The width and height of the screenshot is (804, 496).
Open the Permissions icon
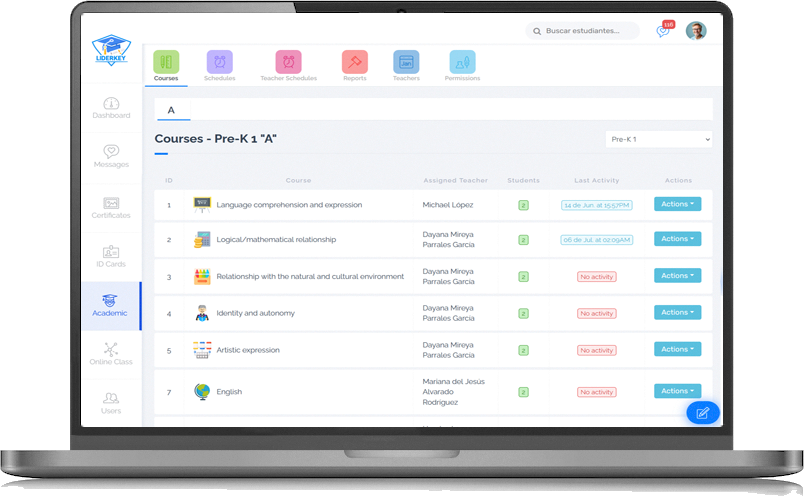(463, 62)
